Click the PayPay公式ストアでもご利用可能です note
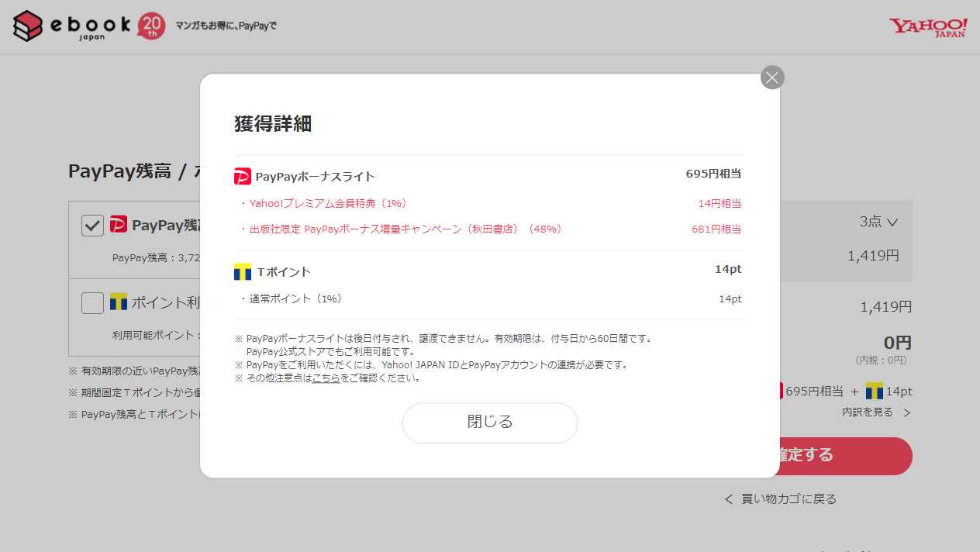 point(331,352)
